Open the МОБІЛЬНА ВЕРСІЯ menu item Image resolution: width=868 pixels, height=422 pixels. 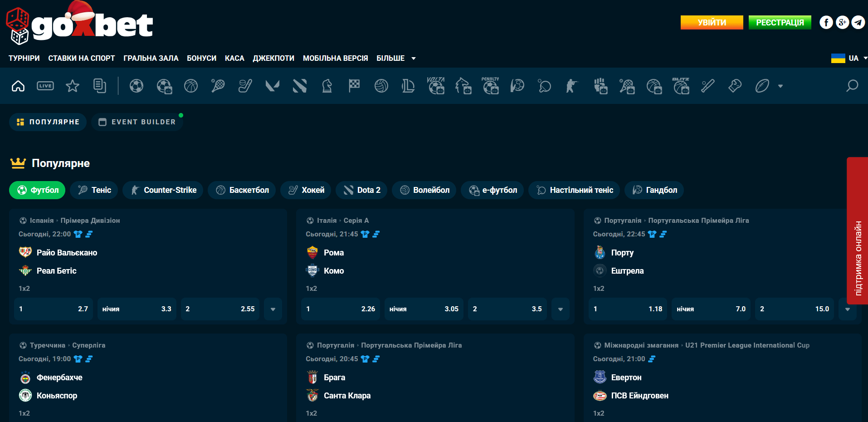pos(335,58)
